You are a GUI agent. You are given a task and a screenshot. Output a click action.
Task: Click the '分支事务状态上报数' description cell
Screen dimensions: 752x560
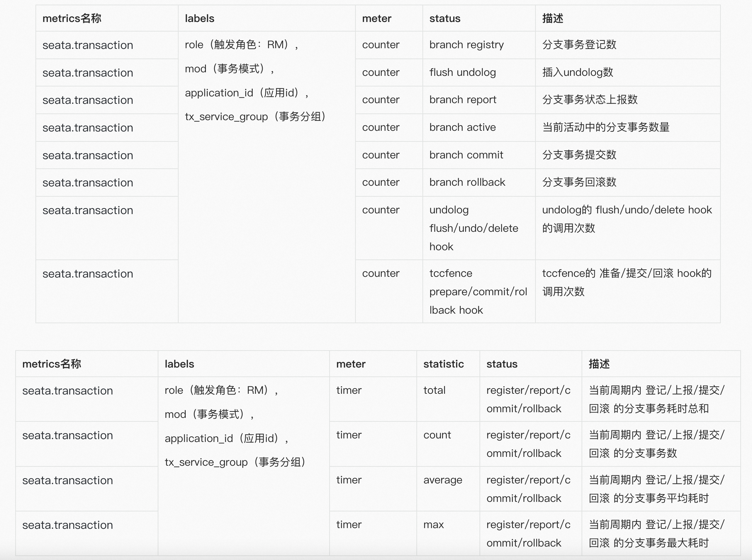[590, 100]
